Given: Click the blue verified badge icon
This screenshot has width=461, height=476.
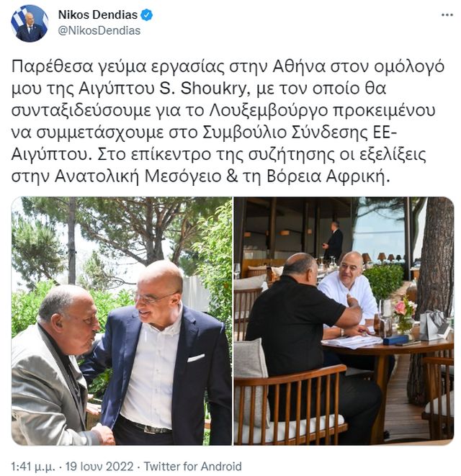Looking at the screenshot, I should tap(147, 15).
